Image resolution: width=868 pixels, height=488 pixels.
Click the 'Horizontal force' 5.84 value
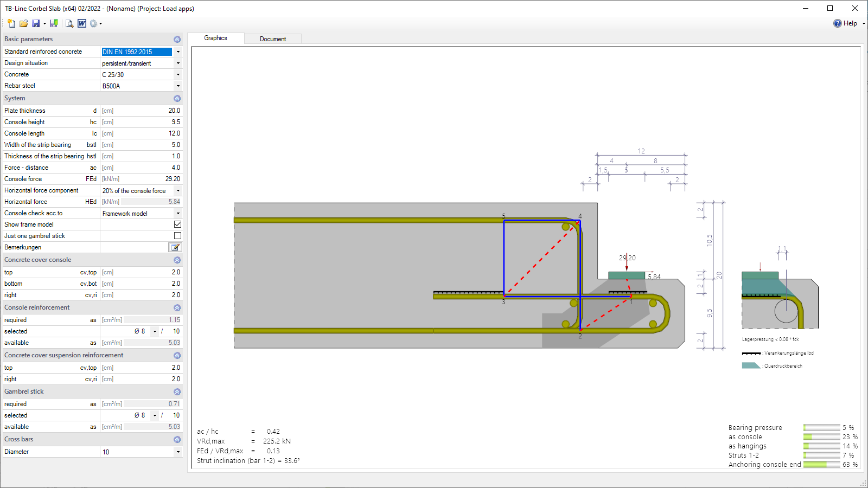pyautogui.click(x=174, y=202)
